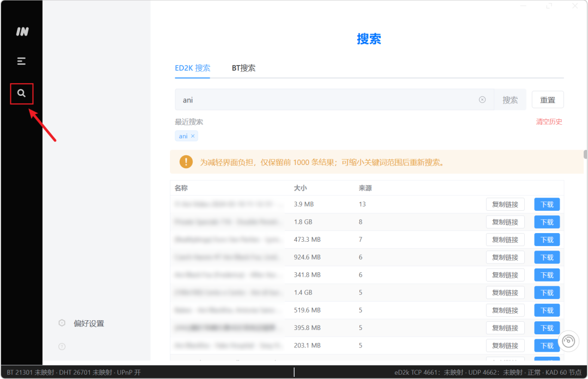Click the IN app logo

(22, 32)
